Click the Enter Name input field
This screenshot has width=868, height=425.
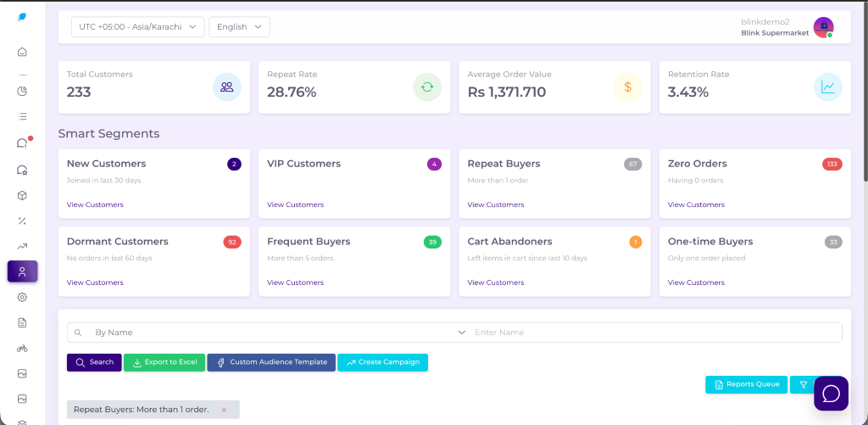pyautogui.click(x=653, y=333)
